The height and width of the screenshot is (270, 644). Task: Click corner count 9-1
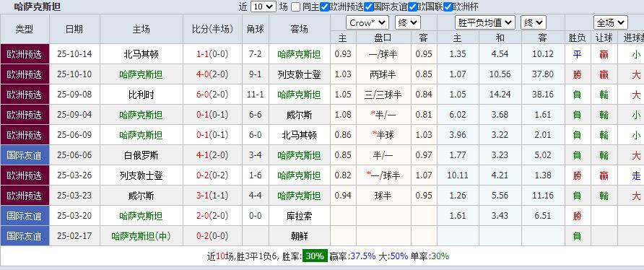tap(256, 75)
